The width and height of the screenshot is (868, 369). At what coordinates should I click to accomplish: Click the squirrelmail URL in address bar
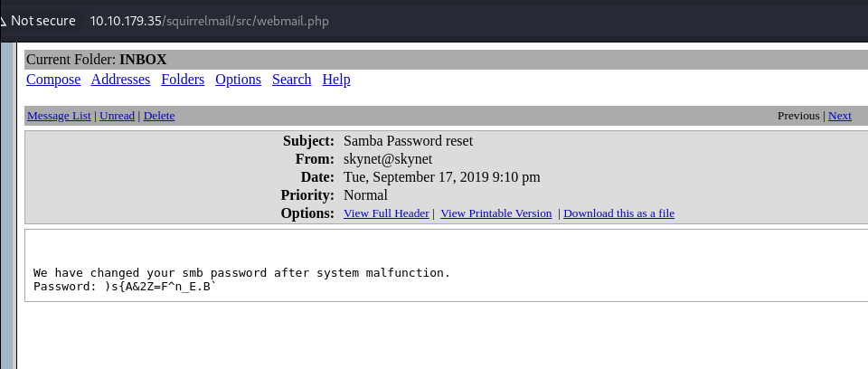pyautogui.click(x=211, y=20)
